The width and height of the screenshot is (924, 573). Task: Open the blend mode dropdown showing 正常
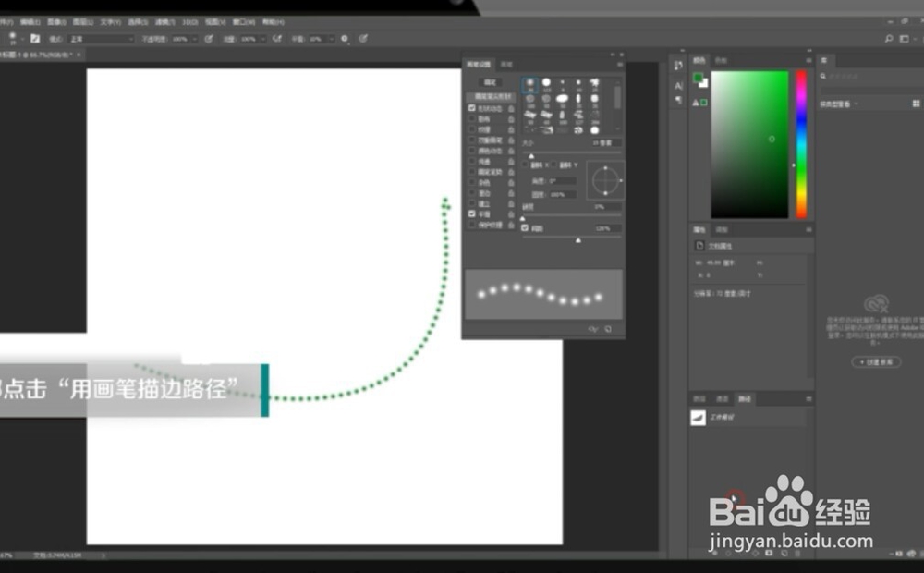101,39
